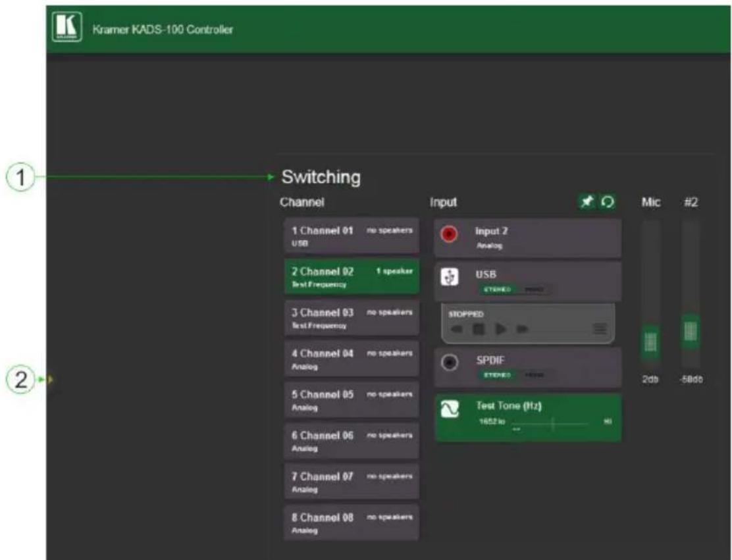Click the refresh icon beside Input
Screen dimensions: 732x560
(608, 201)
